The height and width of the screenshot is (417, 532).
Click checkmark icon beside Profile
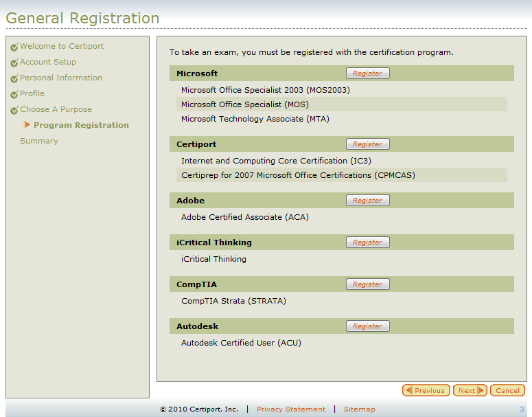click(x=14, y=94)
